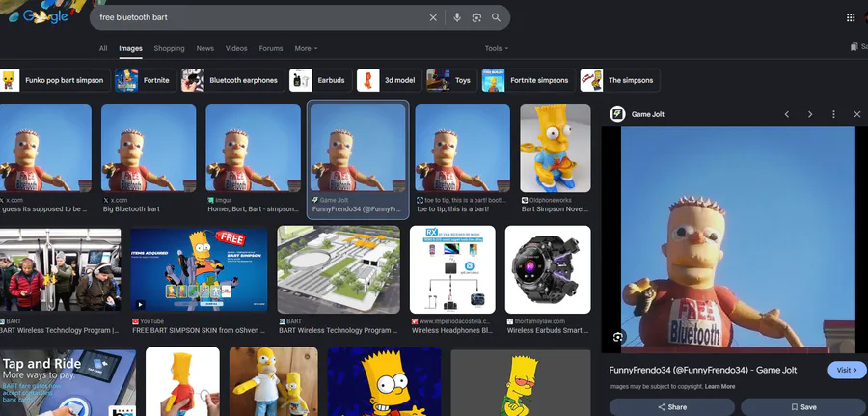Show next image in preview panel
Image resolution: width=868 pixels, height=416 pixels.
click(x=810, y=114)
